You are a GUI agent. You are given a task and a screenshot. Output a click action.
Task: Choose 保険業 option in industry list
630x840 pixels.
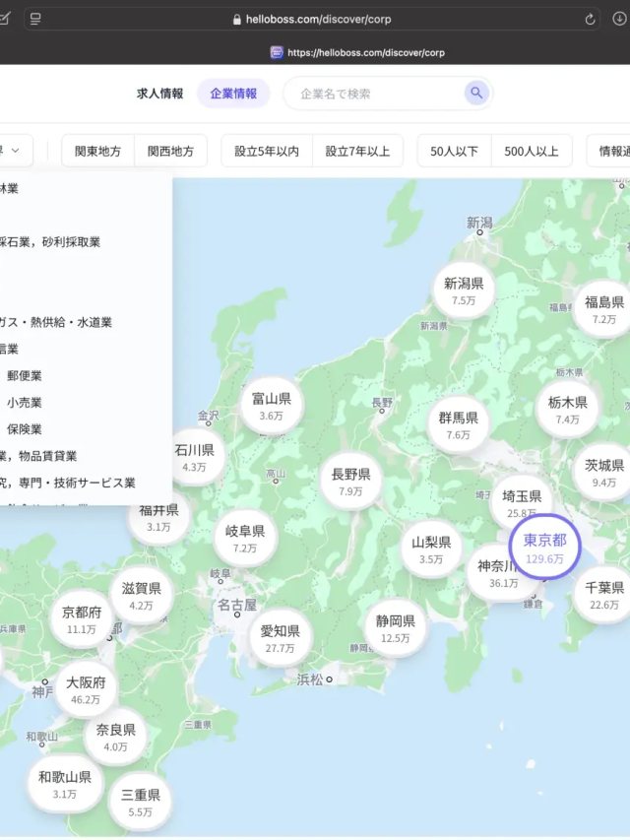[x=25, y=429]
